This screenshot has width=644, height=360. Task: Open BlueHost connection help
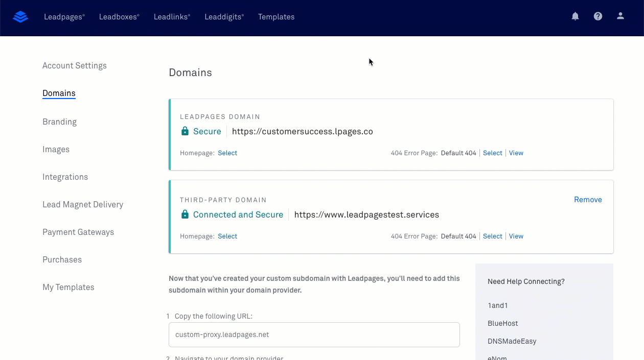coord(503,323)
